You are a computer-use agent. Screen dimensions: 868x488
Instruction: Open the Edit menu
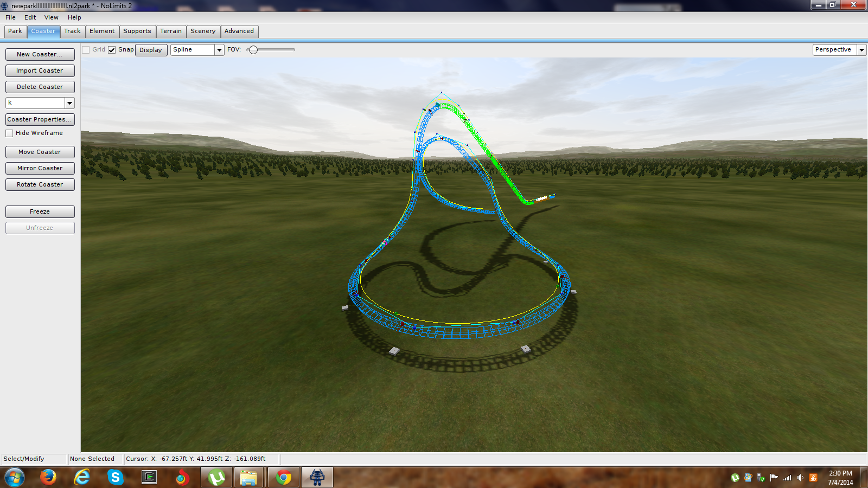tap(30, 17)
